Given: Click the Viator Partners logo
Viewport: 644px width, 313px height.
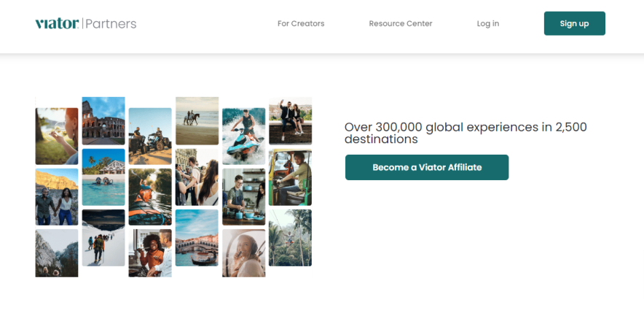Looking at the screenshot, I should pyautogui.click(x=86, y=23).
